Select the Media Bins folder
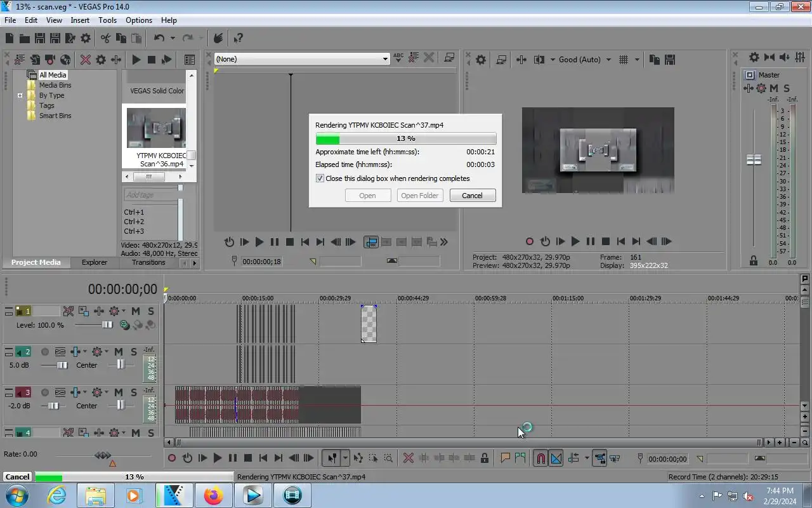Image resolution: width=812 pixels, height=508 pixels. (x=55, y=85)
